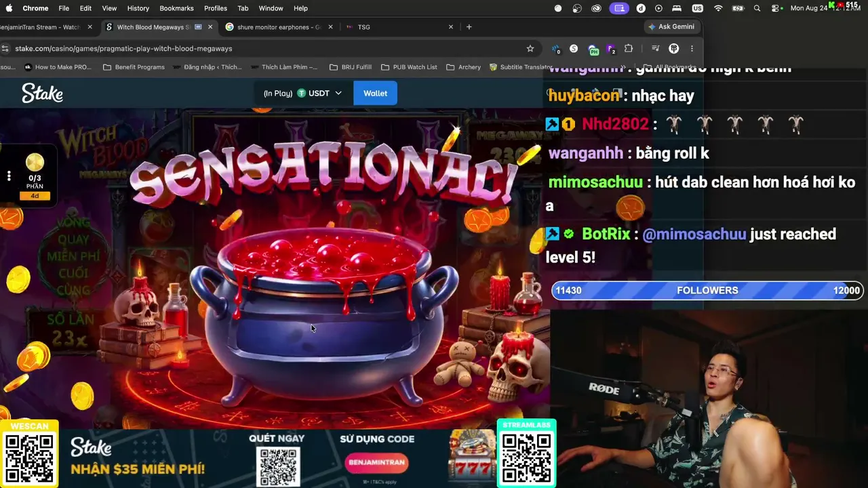
Task: Open the Wi-Fi status menu
Action: point(718,8)
